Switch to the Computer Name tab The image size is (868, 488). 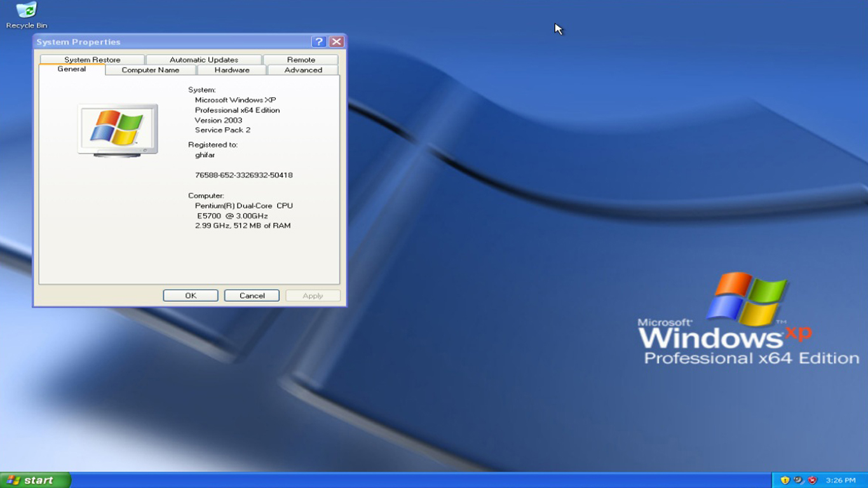[x=151, y=70]
